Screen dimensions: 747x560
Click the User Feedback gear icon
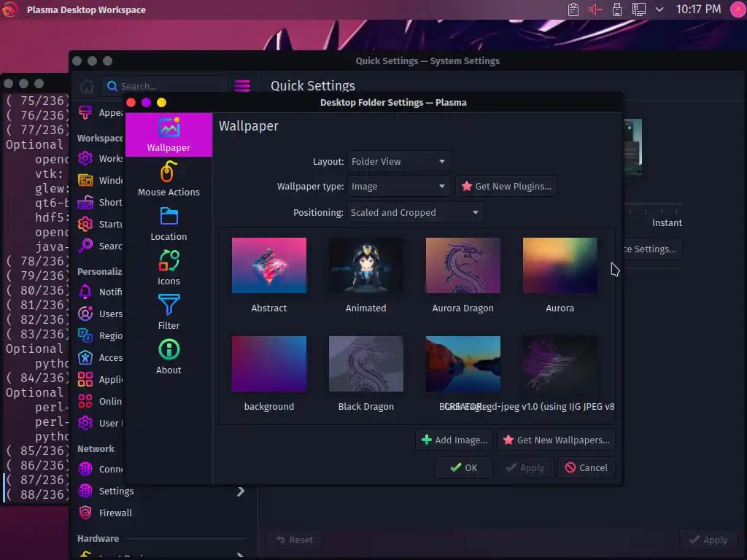85,423
